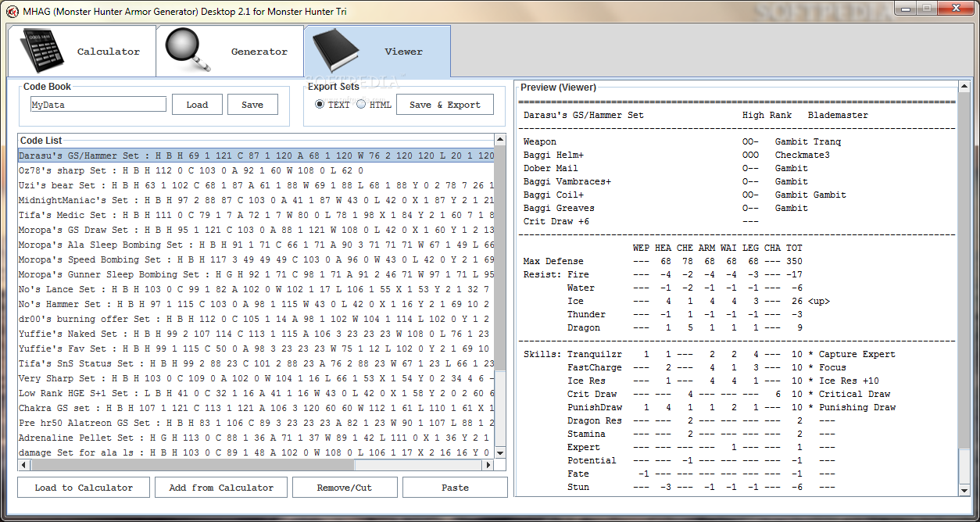Select "MidnightManiac's Set" code row
This screenshot has height=522, width=980.
coord(256,200)
